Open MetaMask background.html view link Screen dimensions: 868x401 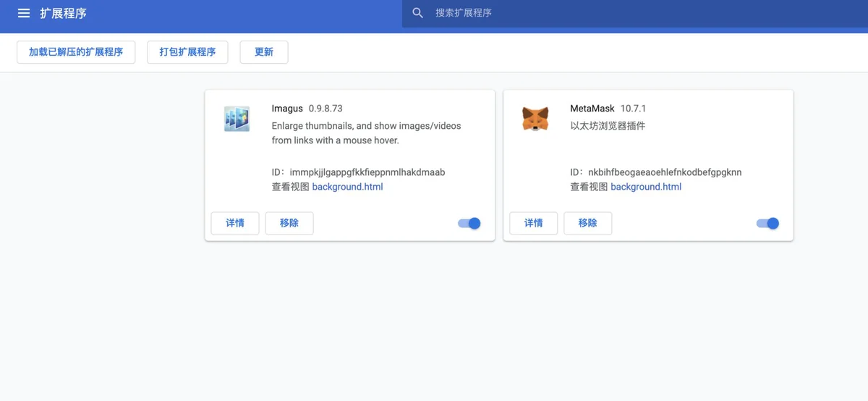tap(646, 187)
